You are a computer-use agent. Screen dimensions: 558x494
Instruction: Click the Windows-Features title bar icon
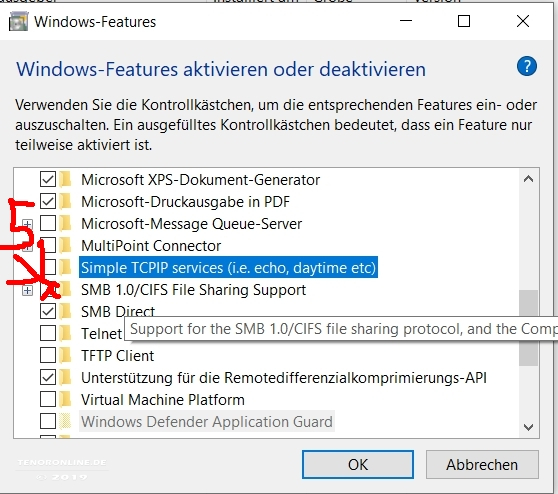pos(19,22)
